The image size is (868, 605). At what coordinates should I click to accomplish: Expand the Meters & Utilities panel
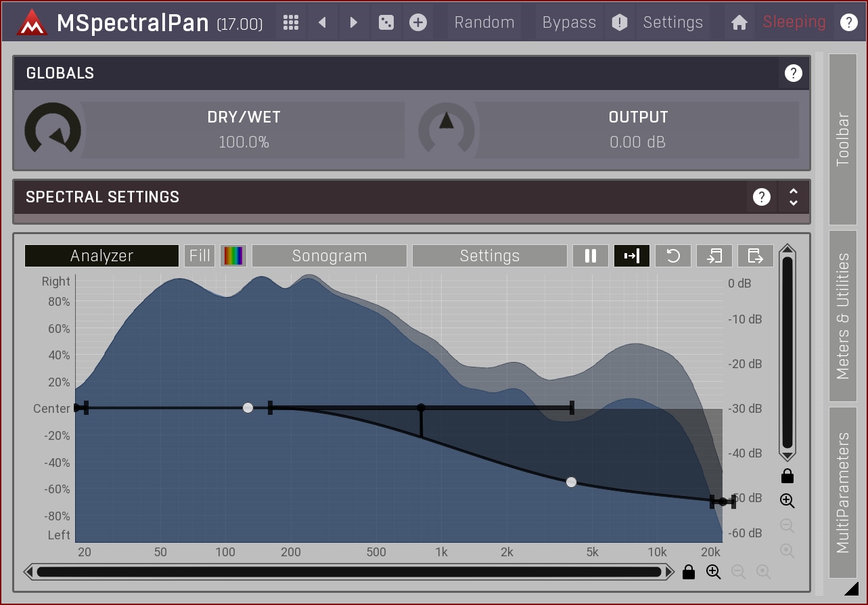(843, 315)
